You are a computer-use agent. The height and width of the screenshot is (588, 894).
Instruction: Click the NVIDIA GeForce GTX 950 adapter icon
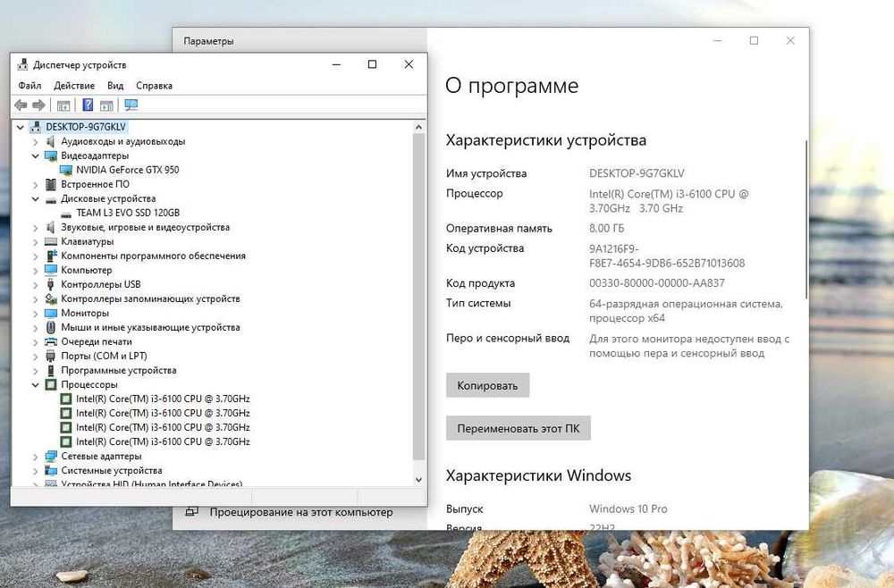[x=65, y=170]
